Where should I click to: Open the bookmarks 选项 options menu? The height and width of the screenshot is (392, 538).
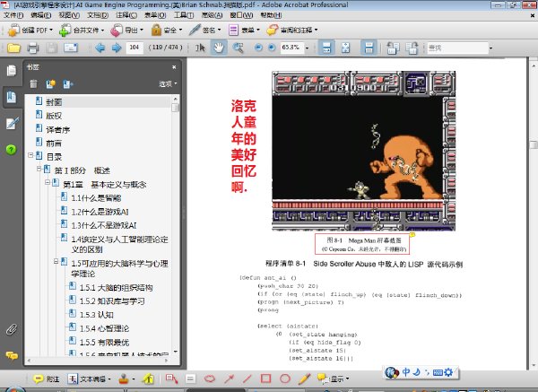click(x=168, y=83)
